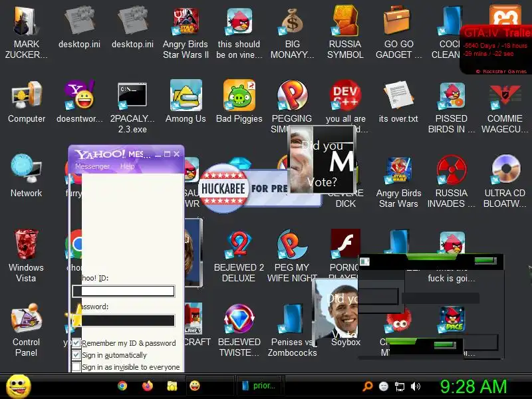Switch to the 'prior...' taskbar window

tap(260, 386)
